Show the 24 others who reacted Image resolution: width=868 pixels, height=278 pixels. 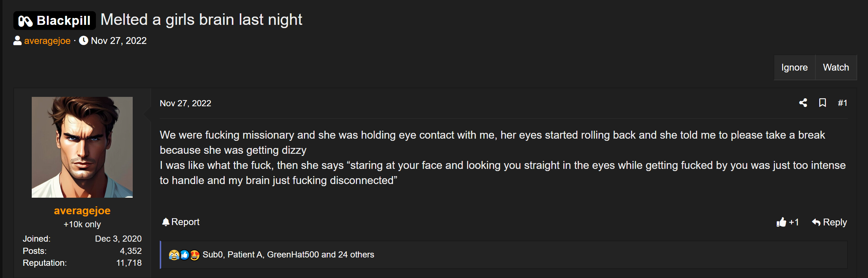(x=356, y=255)
